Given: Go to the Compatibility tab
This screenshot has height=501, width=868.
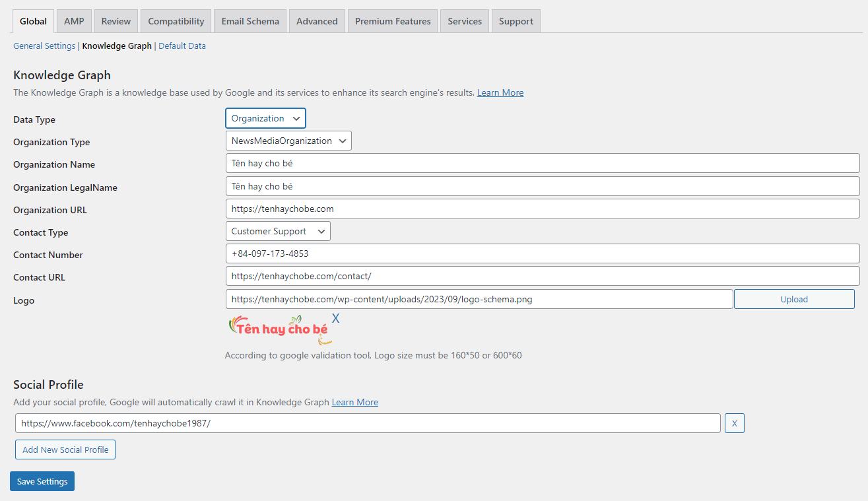Looking at the screenshot, I should point(176,21).
